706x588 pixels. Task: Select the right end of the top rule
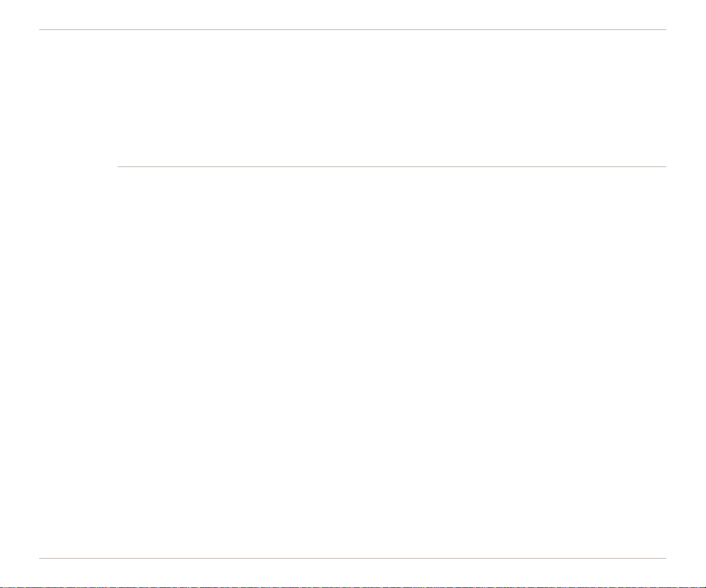click(x=665, y=29)
